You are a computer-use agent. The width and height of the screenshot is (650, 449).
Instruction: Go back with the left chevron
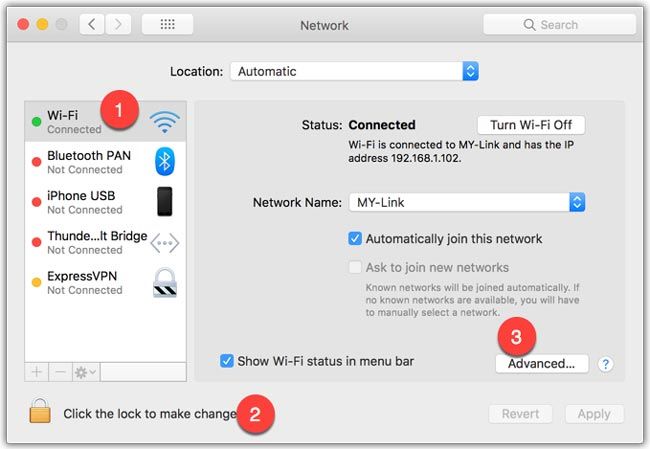pyautogui.click(x=92, y=24)
